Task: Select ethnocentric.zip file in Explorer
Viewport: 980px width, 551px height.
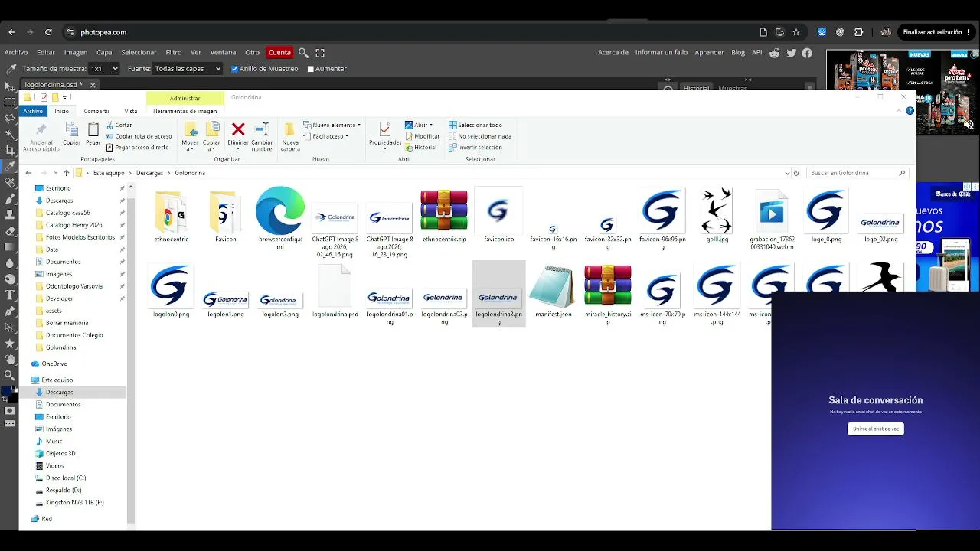Action: (444, 216)
